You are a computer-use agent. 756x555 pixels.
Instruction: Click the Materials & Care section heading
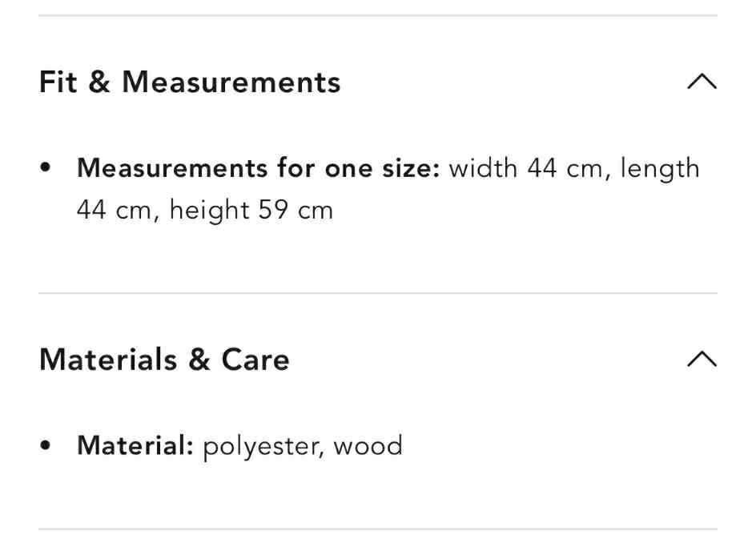[164, 359]
